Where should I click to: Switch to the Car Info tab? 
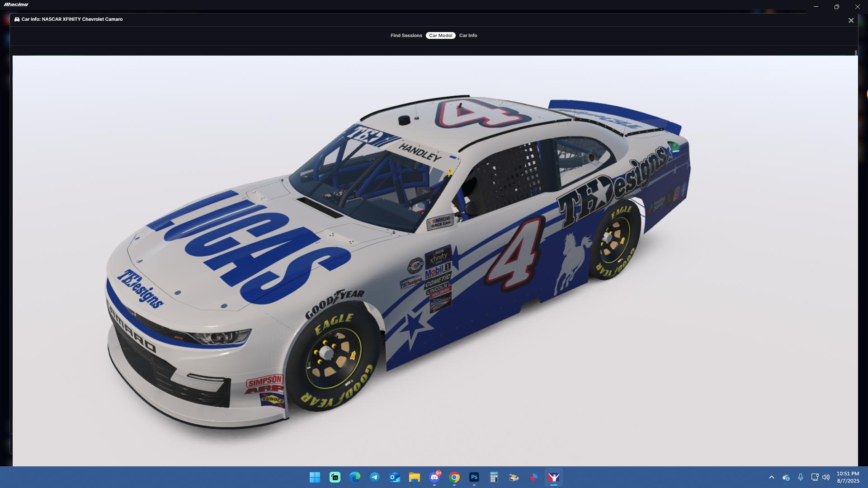468,35
